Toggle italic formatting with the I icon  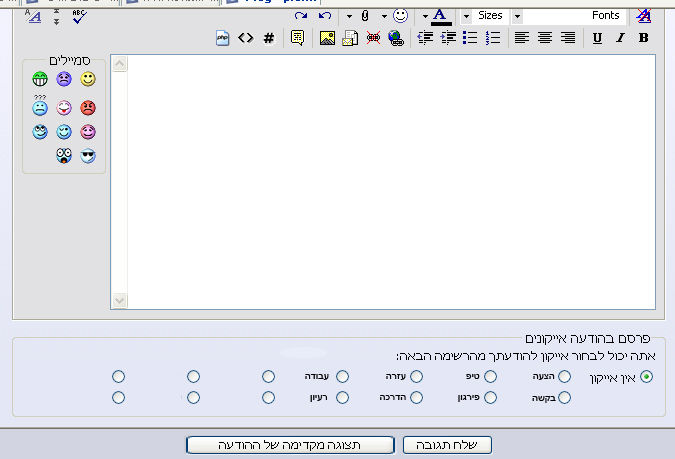pos(620,38)
